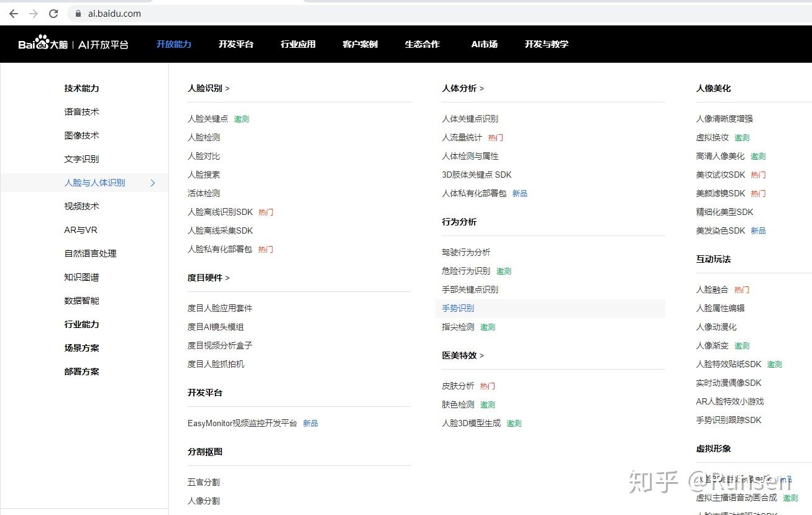Image resolution: width=812 pixels, height=515 pixels.
Task: Open the 手势识别跟踪SDK link
Action: pyautogui.click(x=729, y=420)
